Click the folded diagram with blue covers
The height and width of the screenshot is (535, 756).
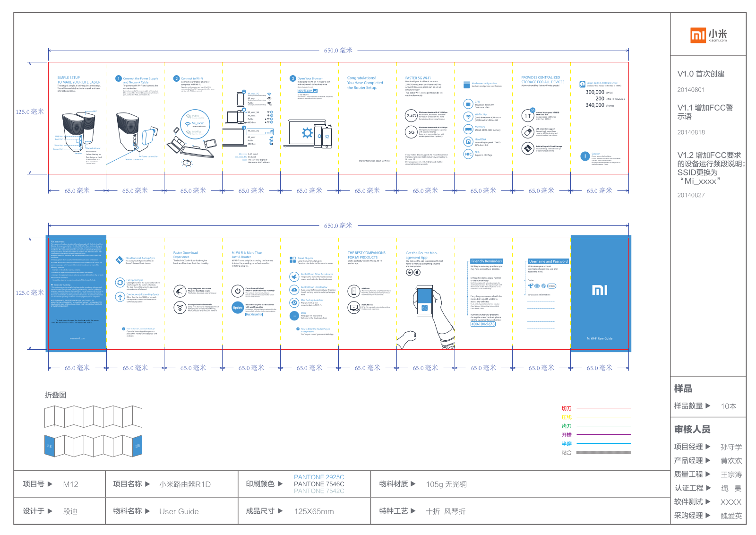(x=94, y=446)
